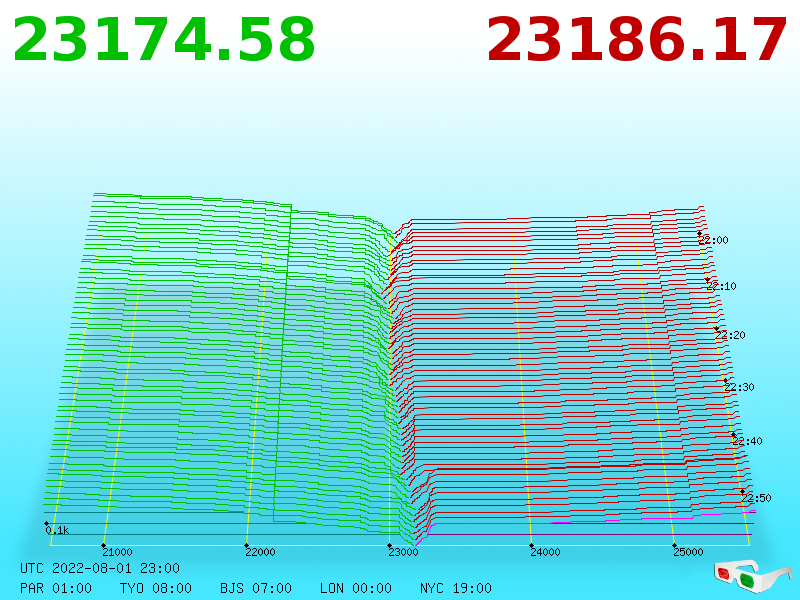Click the PAR 01:00 Paris time
Image resolution: width=800 pixels, height=600 pixels.
[56, 588]
